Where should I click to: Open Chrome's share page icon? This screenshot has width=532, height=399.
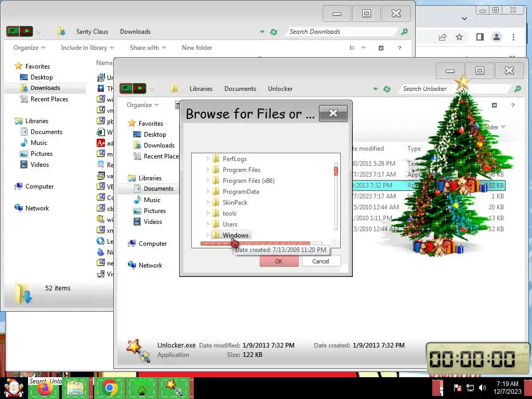[443, 37]
